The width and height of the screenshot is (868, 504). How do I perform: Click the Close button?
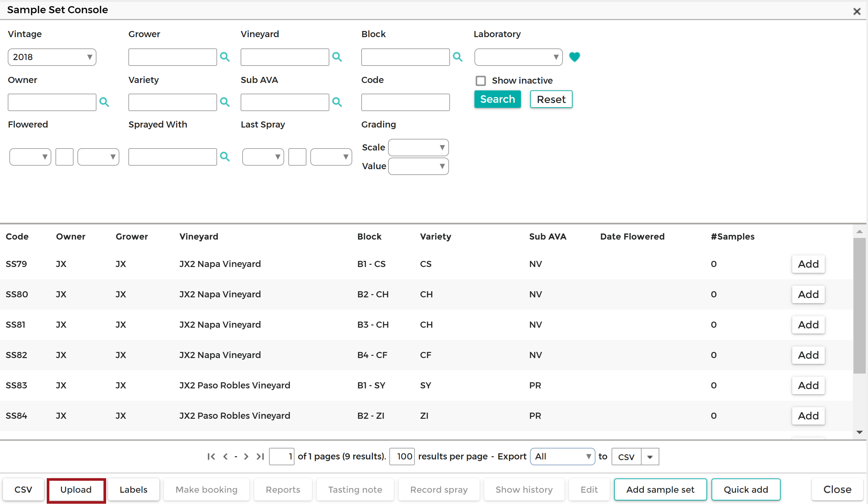837,489
